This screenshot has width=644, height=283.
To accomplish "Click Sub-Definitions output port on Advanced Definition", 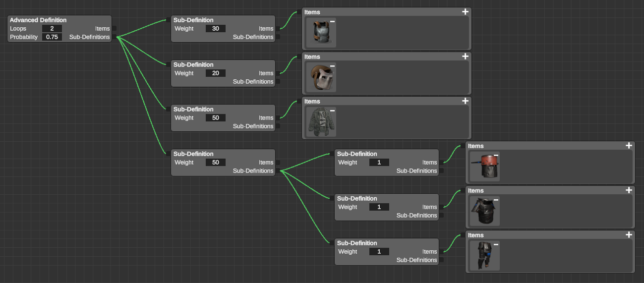I will 115,37.
